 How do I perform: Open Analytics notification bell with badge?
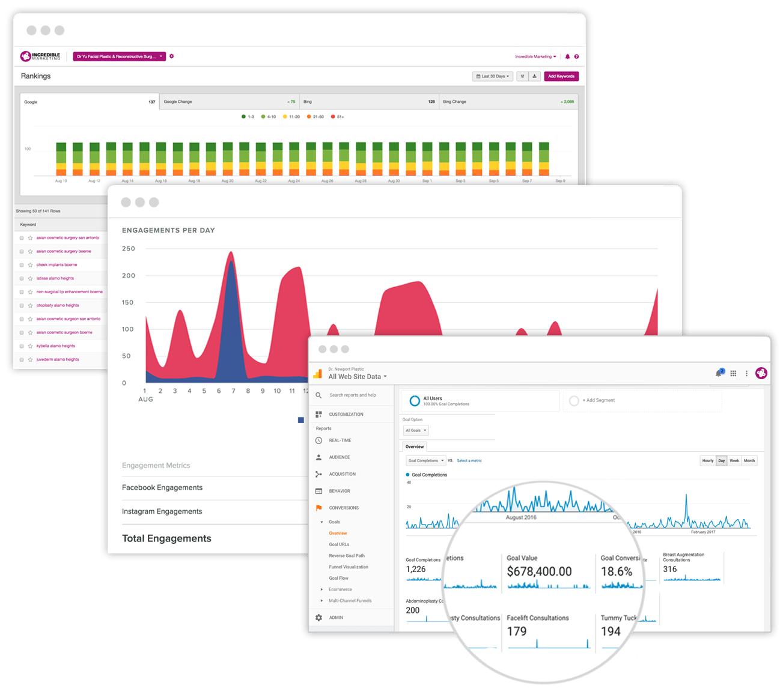pyautogui.click(x=719, y=373)
